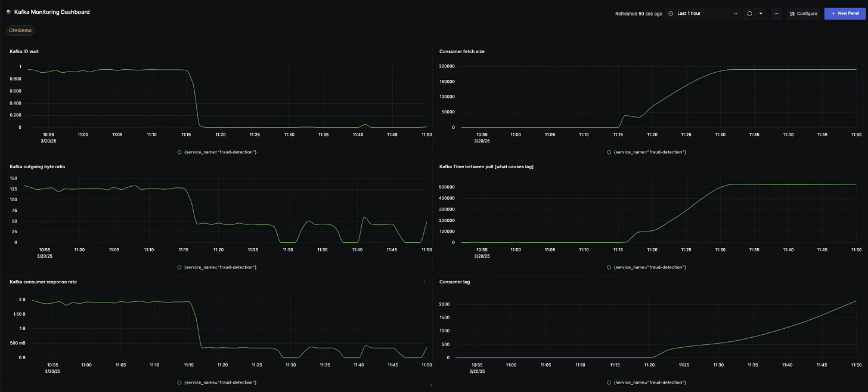
Task: Click the New Panel button
Action: point(844,13)
